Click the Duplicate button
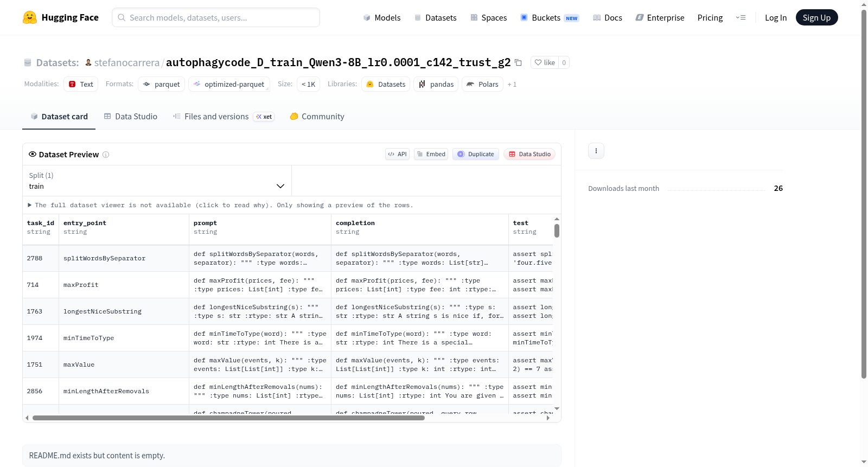The image size is (868, 467). click(x=476, y=154)
